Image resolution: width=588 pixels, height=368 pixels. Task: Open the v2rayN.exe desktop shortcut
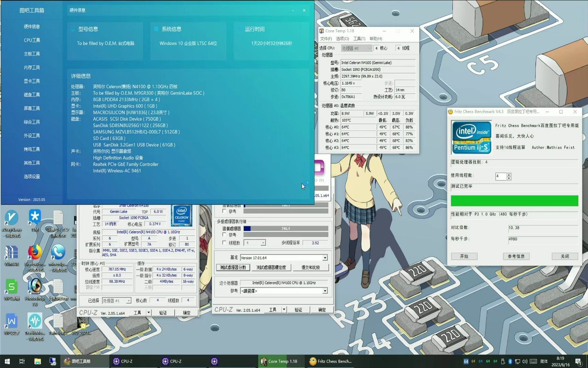(12, 223)
